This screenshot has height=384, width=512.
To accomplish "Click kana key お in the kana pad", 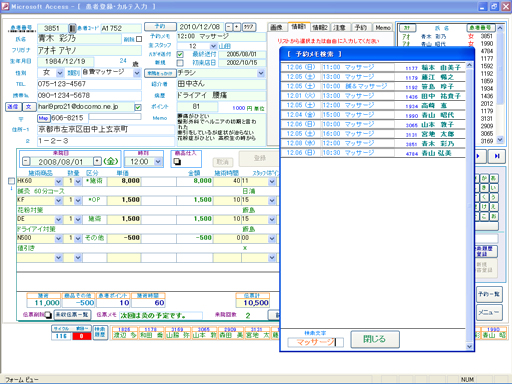I will tap(494, 216).
